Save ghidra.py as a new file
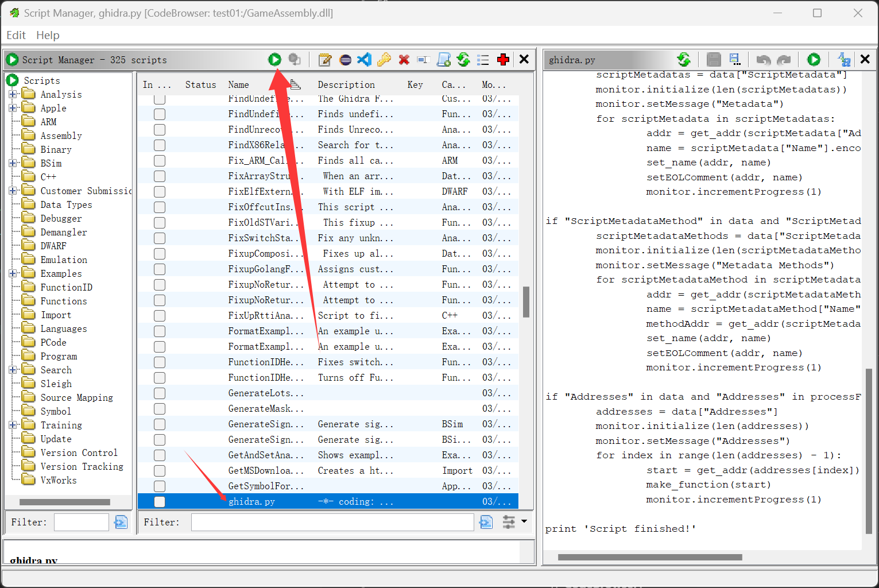 tap(734, 59)
